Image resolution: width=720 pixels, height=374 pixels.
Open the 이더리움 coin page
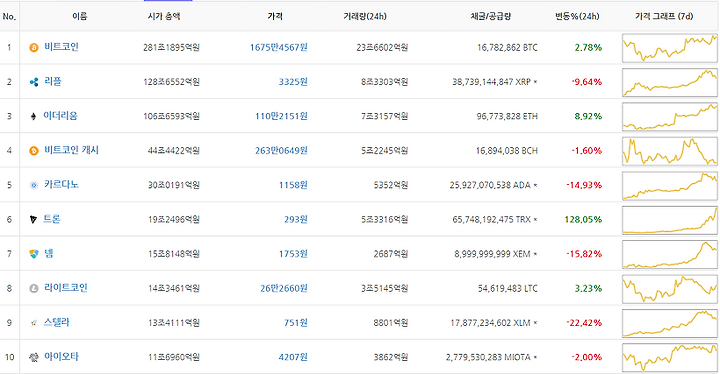click(x=60, y=116)
